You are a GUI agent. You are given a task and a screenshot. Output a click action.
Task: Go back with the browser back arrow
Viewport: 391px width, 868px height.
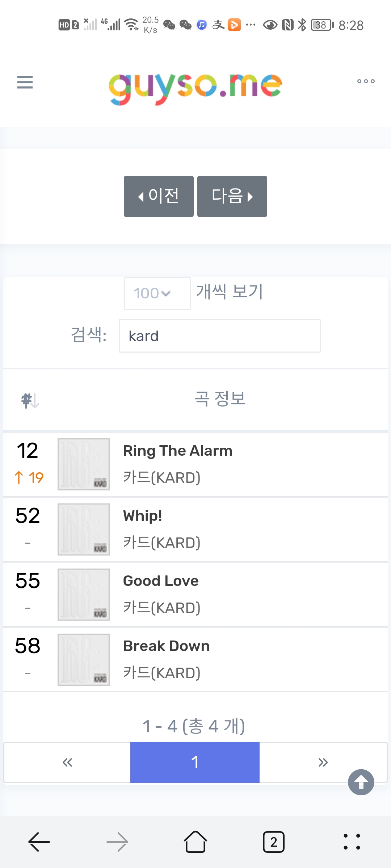point(39,842)
